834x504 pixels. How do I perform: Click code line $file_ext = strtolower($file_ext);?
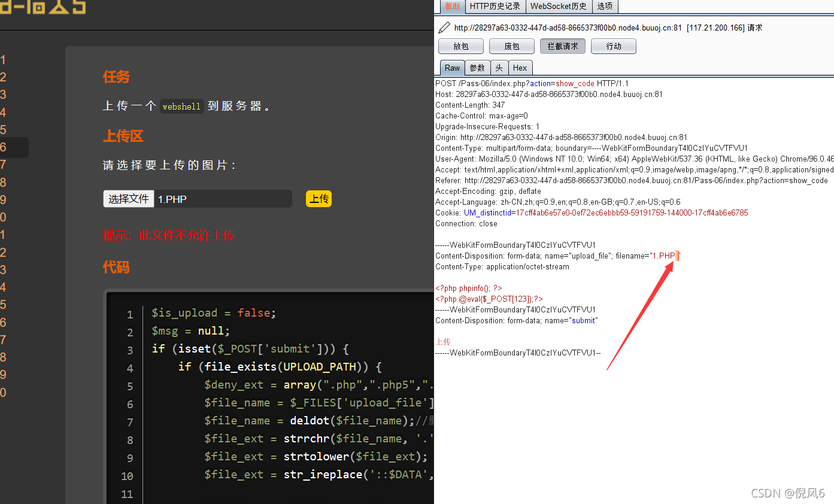pyautogui.click(x=316, y=457)
